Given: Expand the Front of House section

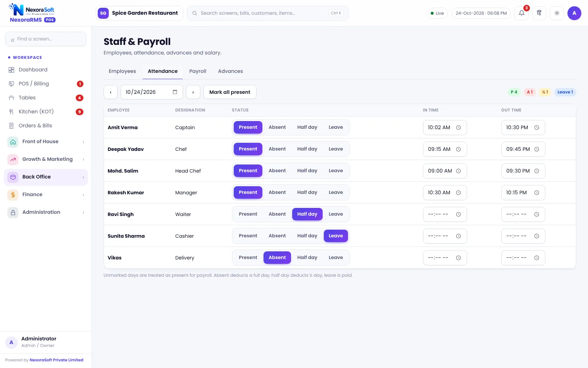Looking at the screenshot, I should point(46,142).
